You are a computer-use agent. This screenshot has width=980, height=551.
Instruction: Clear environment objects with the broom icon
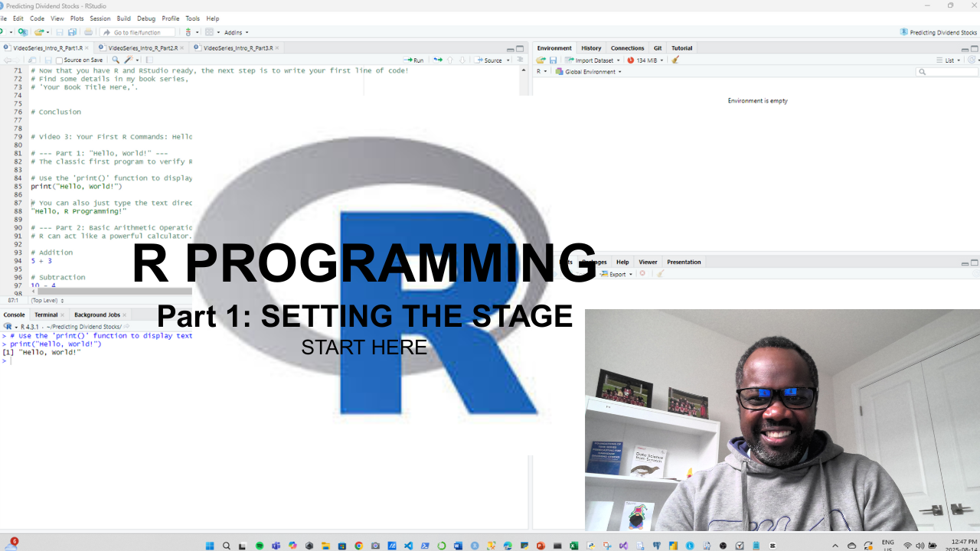coord(675,60)
